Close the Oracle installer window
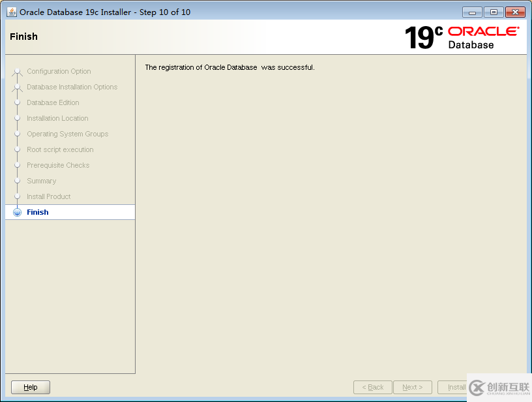 515,12
